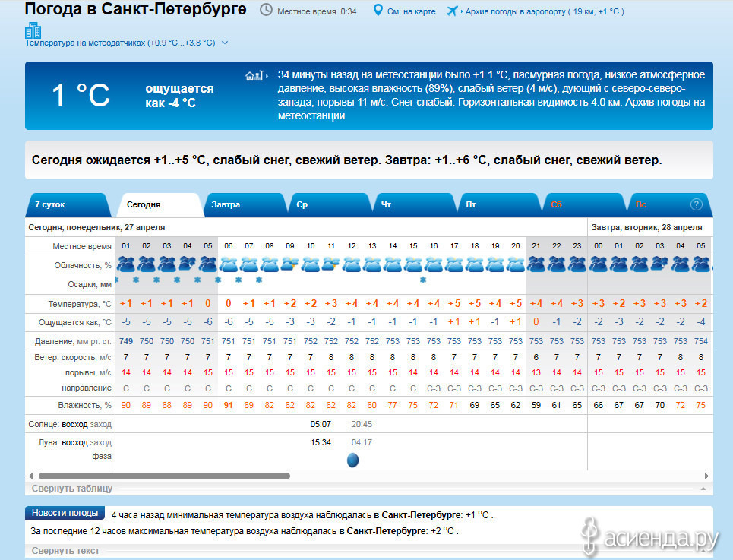
Task: Click the Новости погоды button
Action: coord(65,513)
